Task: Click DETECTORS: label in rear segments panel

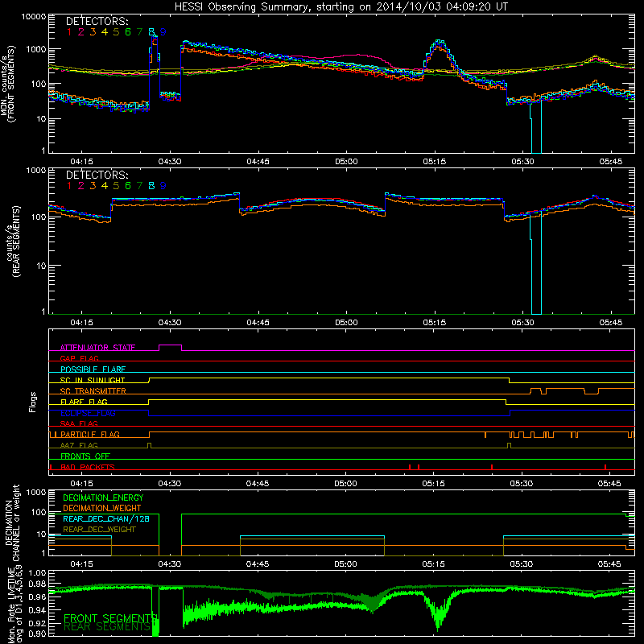Action: (97, 175)
